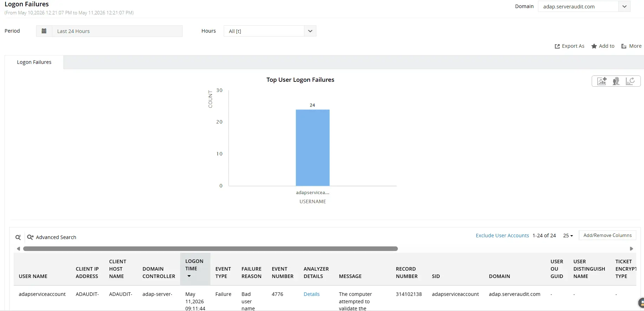This screenshot has height=311, width=644.
Task: Sort by RECORD NUMBER column
Action: [x=407, y=272]
